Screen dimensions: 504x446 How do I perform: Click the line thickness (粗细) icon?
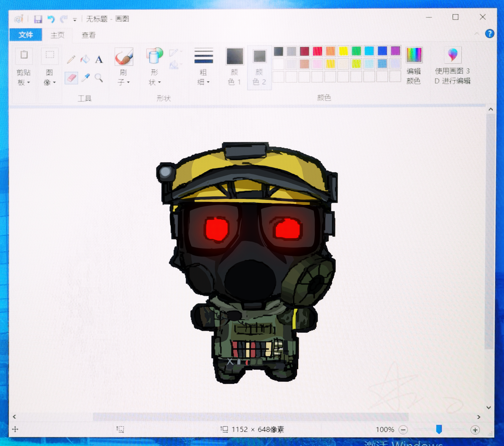pos(203,56)
